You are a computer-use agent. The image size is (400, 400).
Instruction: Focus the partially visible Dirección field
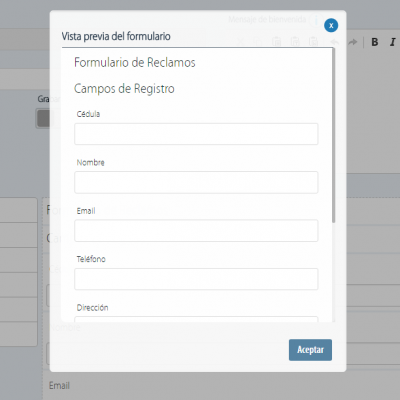(x=196, y=319)
